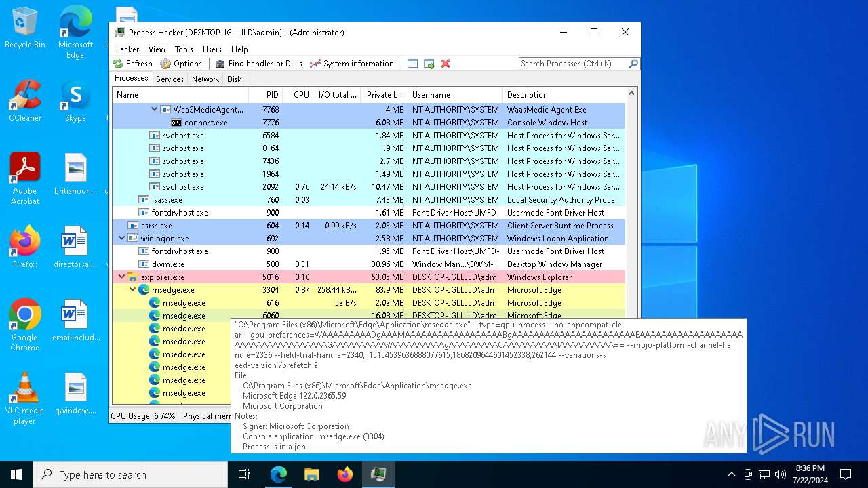Select the lsass.exe process row
The height and width of the screenshot is (488, 868).
point(369,200)
